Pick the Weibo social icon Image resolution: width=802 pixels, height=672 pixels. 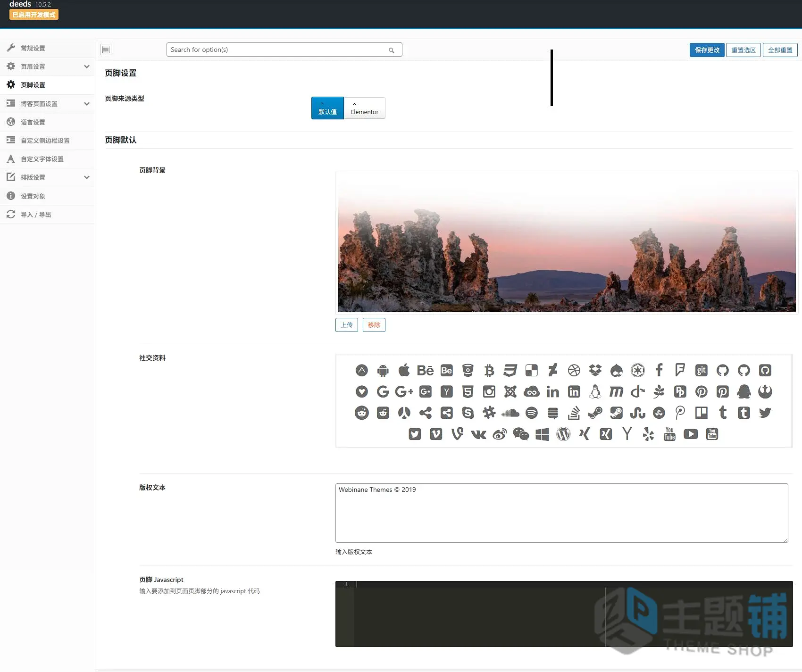500,434
